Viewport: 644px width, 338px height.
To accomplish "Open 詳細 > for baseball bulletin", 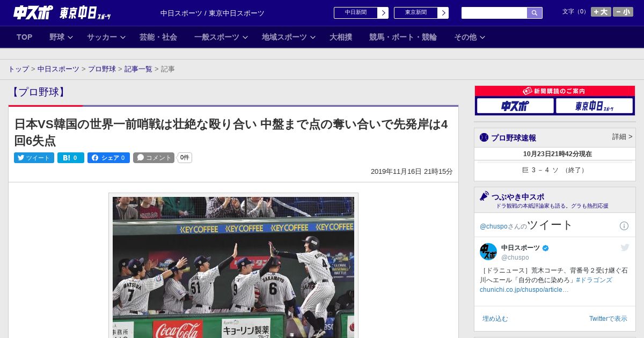I will [x=623, y=137].
